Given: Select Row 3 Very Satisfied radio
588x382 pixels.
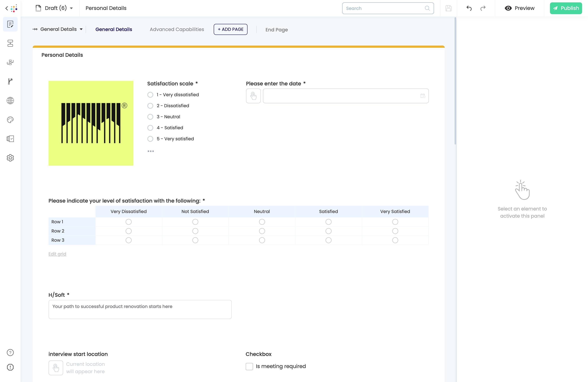Looking at the screenshot, I should 395,240.
